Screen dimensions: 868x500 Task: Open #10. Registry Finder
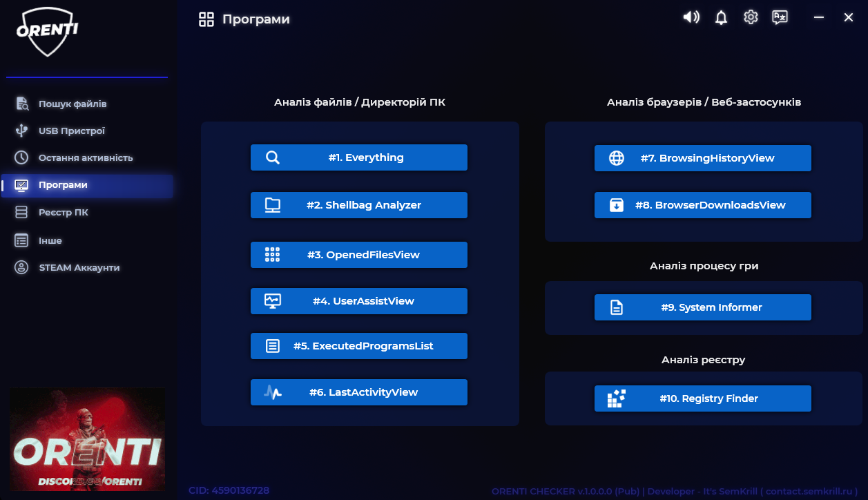coord(702,398)
